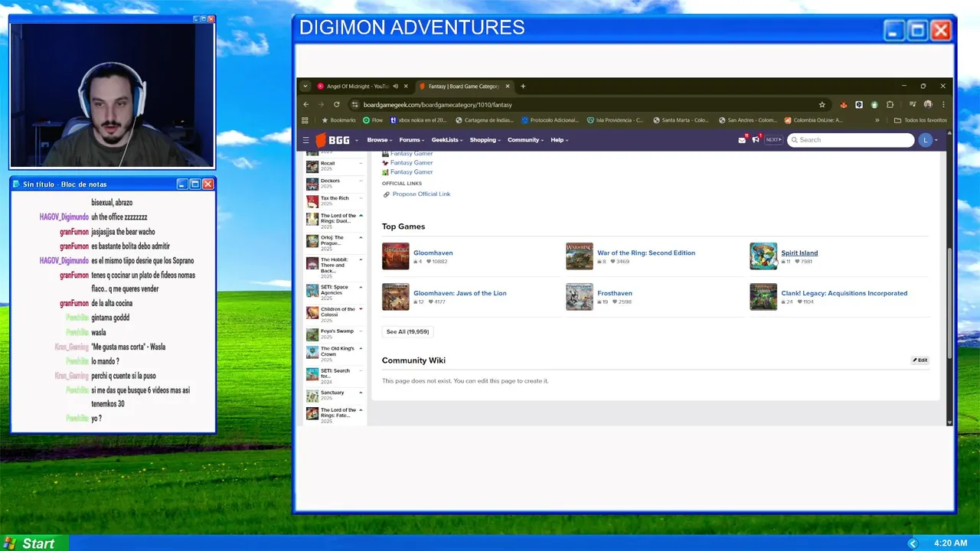Click the red fox extension icon

[x=844, y=105]
